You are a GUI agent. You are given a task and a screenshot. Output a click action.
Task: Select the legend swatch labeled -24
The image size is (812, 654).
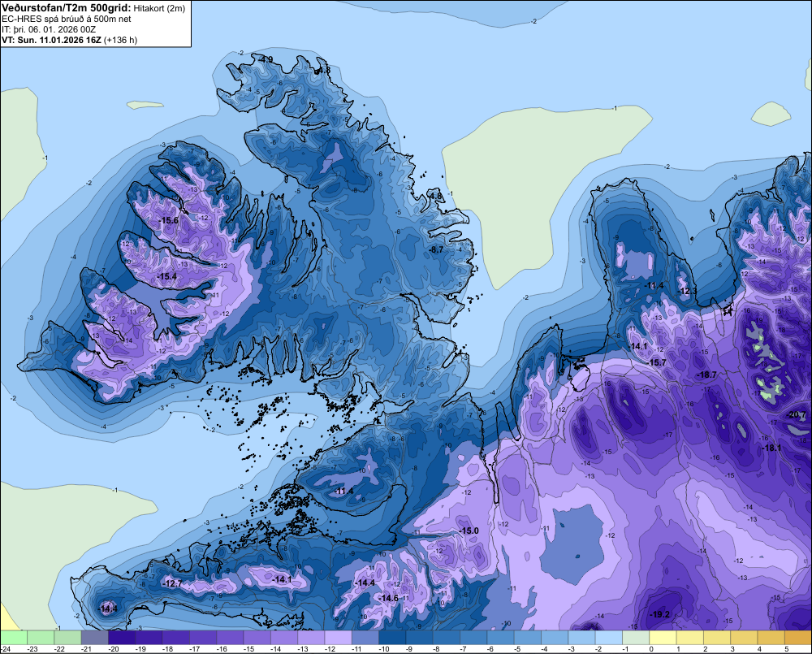(14, 637)
